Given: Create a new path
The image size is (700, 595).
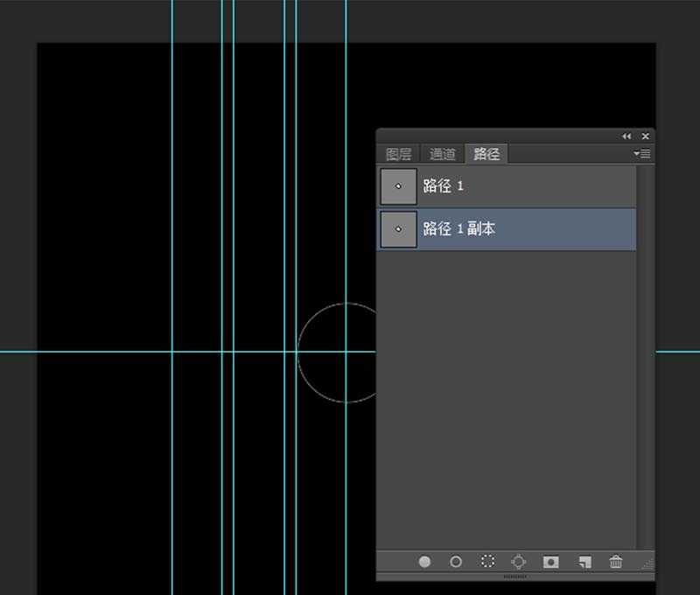Looking at the screenshot, I should click(x=584, y=562).
